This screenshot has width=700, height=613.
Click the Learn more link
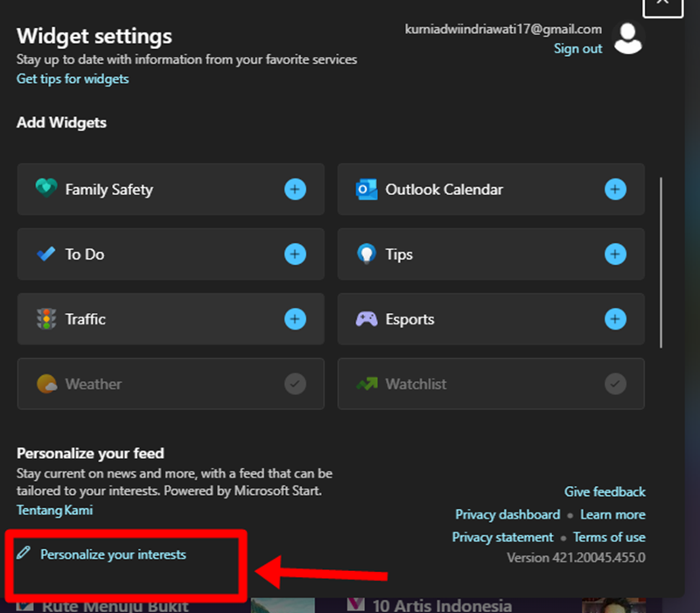click(612, 514)
